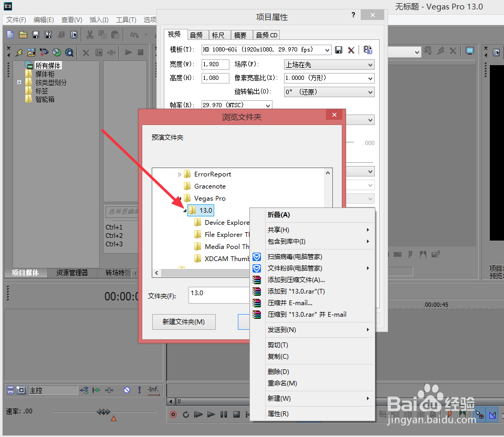This screenshot has height=437, width=504.
Task: Toggle Loop Playback in transport bar
Action: [186, 414]
